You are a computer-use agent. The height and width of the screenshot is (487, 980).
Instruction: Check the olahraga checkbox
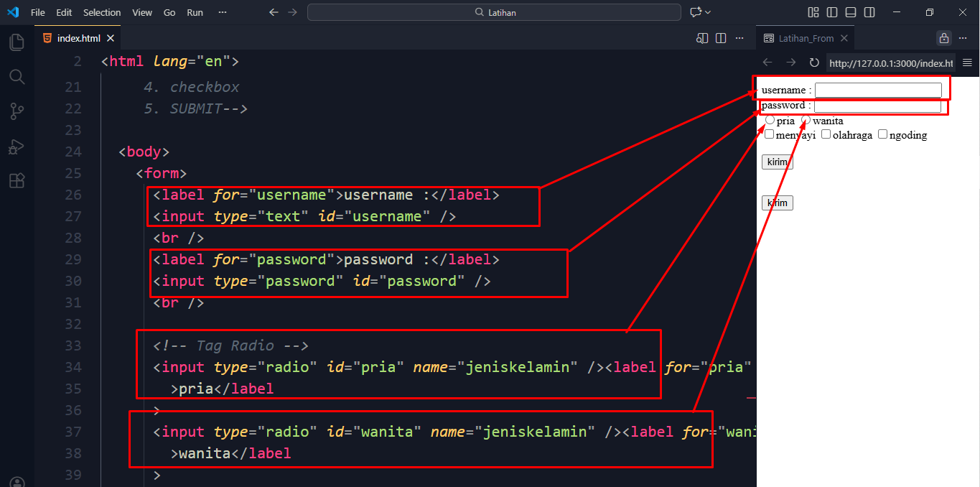(x=826, y=134)
